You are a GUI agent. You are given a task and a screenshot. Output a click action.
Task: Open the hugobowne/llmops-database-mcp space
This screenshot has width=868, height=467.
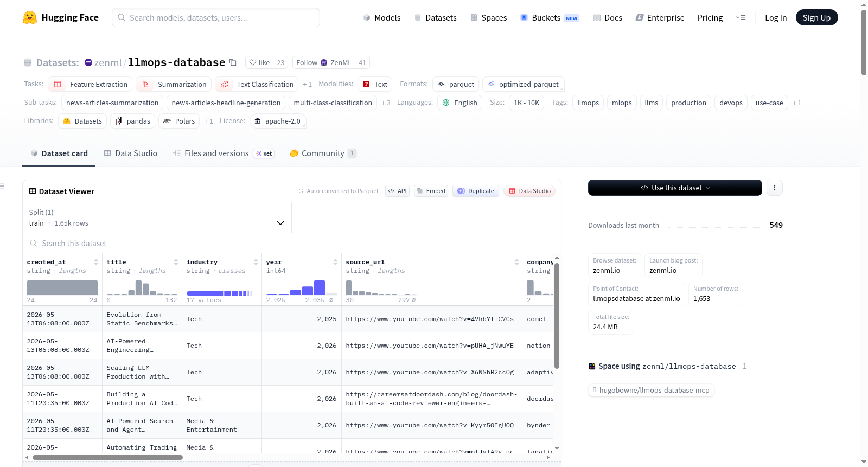coord(651,390)
